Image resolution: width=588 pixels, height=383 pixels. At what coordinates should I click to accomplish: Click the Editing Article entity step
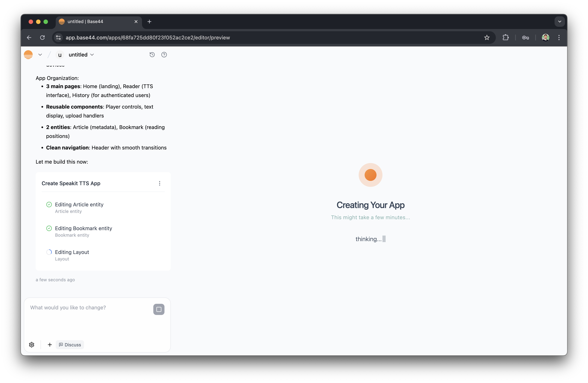click(79, 204)
